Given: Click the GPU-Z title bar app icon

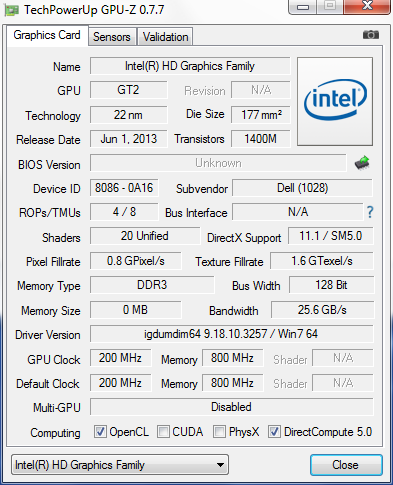Looking at the screenshot, I should (x=11, y=10).
